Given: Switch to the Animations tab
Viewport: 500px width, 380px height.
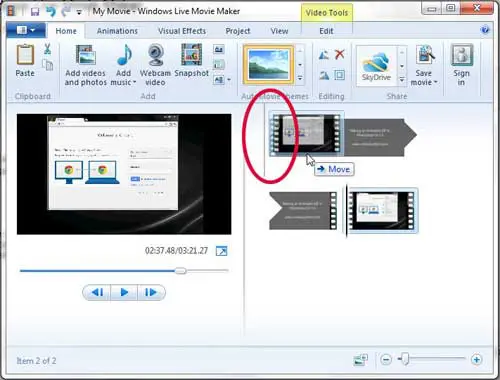Looking at the screenshot, I should click(117, 31).
